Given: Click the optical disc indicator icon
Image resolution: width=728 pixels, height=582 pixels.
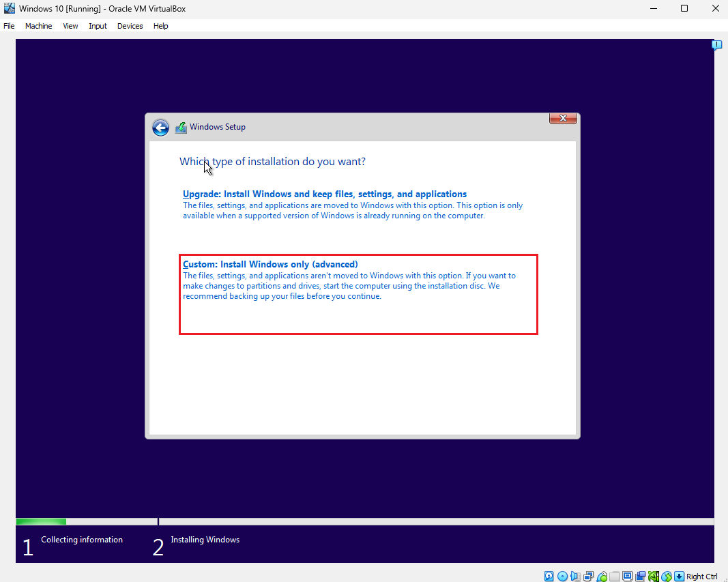Looking at the screenshot, I should coord(562,577).
